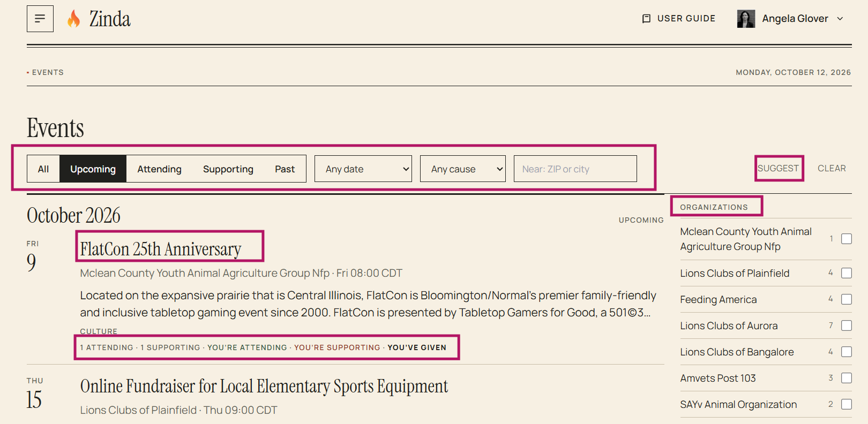
Task: Clear all filters with Clear
Action: 832,168
